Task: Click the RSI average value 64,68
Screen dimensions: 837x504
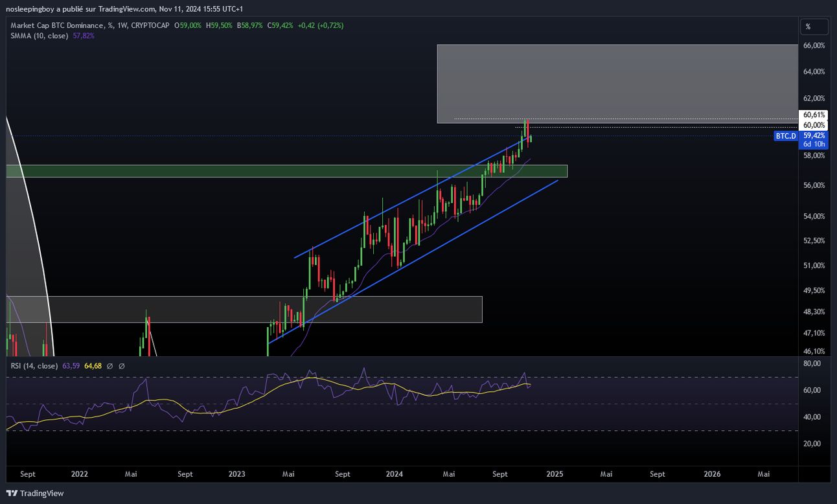Action: click(x=93, y=366)
